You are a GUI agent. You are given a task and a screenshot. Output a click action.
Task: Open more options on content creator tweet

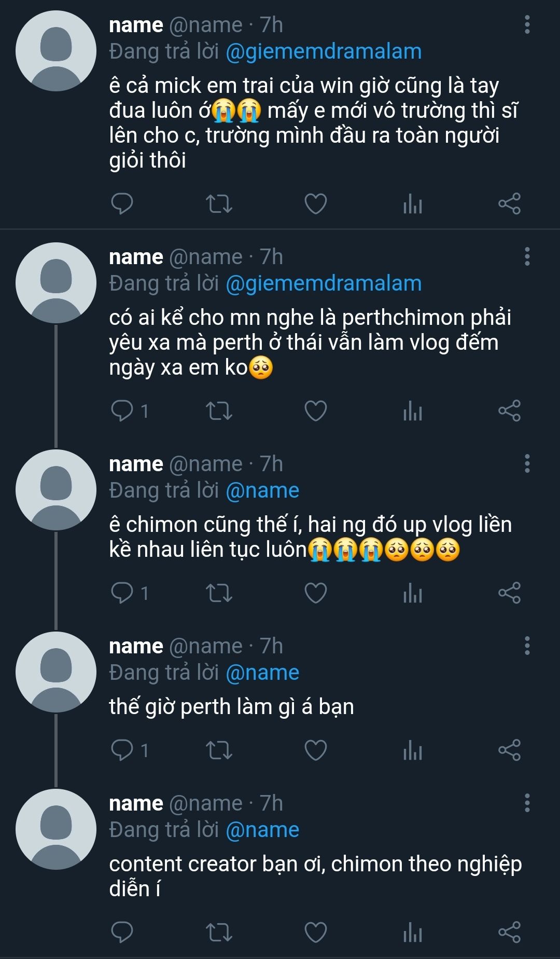(x=527, y=803)
